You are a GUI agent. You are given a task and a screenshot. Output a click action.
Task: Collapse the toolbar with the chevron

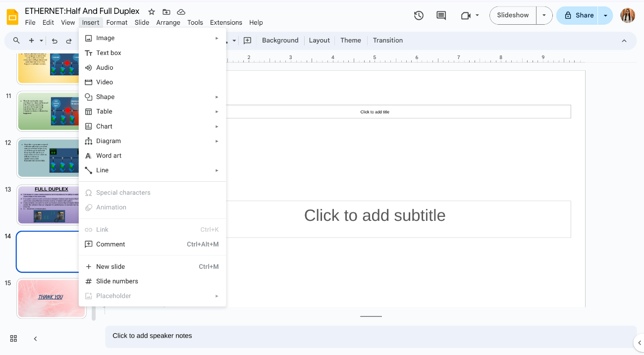point(624,41)
